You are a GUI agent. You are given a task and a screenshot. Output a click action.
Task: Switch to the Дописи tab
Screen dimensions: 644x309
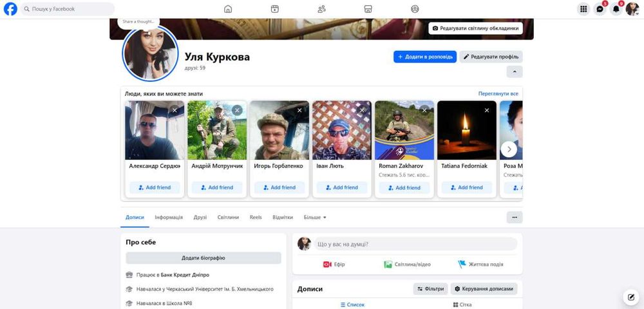135,218
